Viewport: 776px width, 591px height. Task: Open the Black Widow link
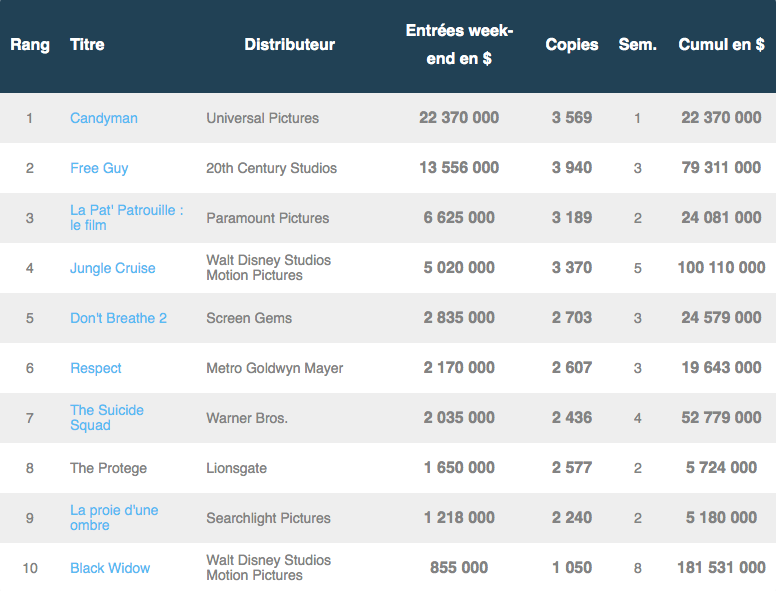110,568
